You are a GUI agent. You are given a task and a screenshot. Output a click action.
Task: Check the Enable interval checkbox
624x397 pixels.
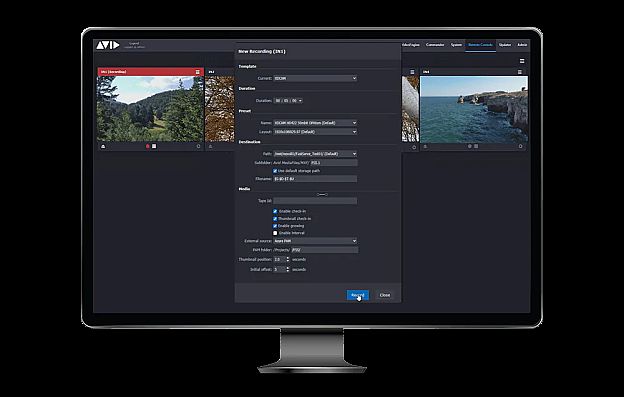[x=275, y=233]
